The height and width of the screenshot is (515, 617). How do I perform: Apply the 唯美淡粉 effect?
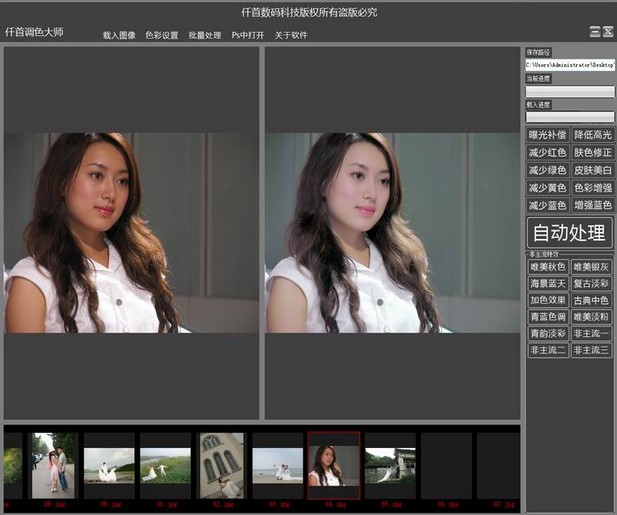coord(591,317)
